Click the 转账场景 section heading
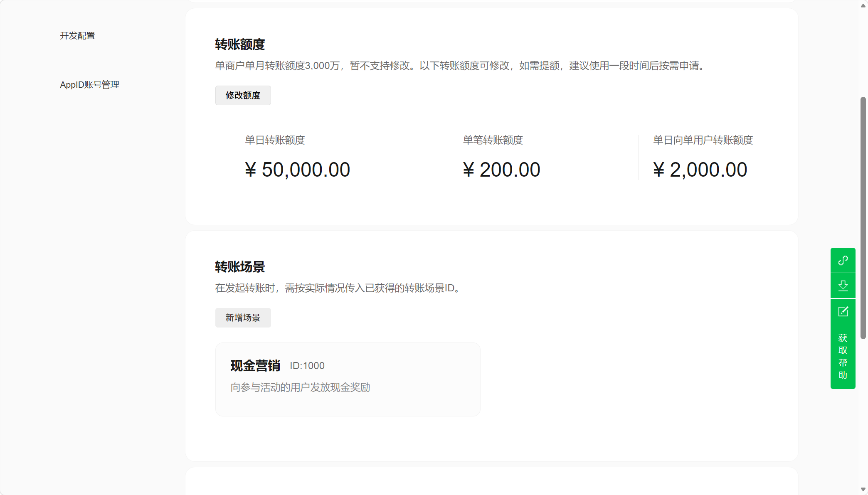Screen dimensions: 868x495 click(240, 267)
